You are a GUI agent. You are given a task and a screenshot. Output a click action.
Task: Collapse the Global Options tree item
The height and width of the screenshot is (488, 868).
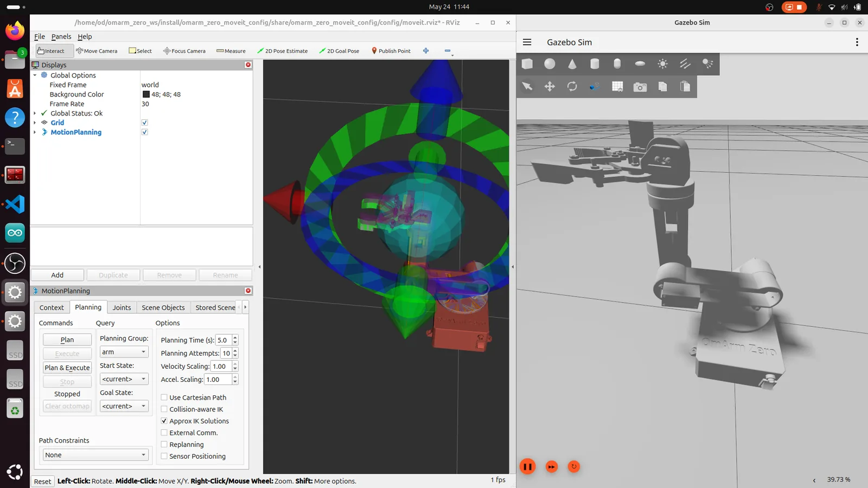(x=35, y=75)
